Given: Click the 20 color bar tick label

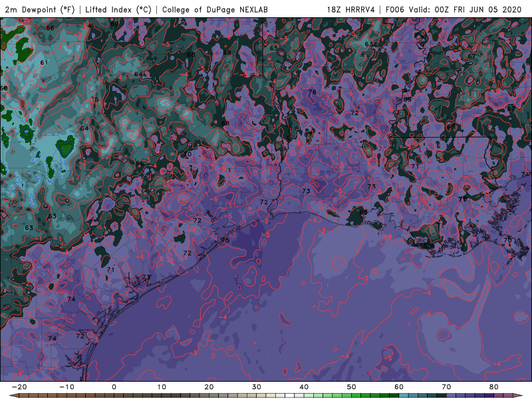Looking at the screenshot, I should [x=209, y=387].
